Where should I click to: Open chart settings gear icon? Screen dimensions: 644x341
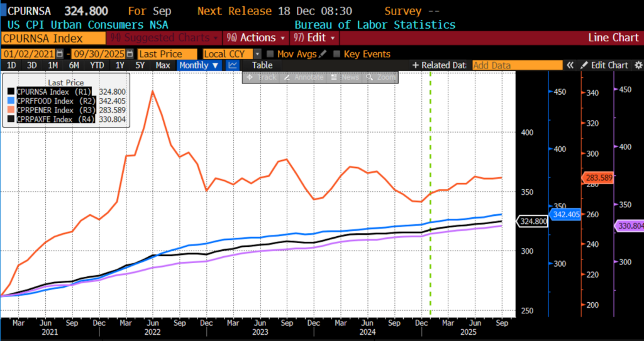click(x=638, y=65)
